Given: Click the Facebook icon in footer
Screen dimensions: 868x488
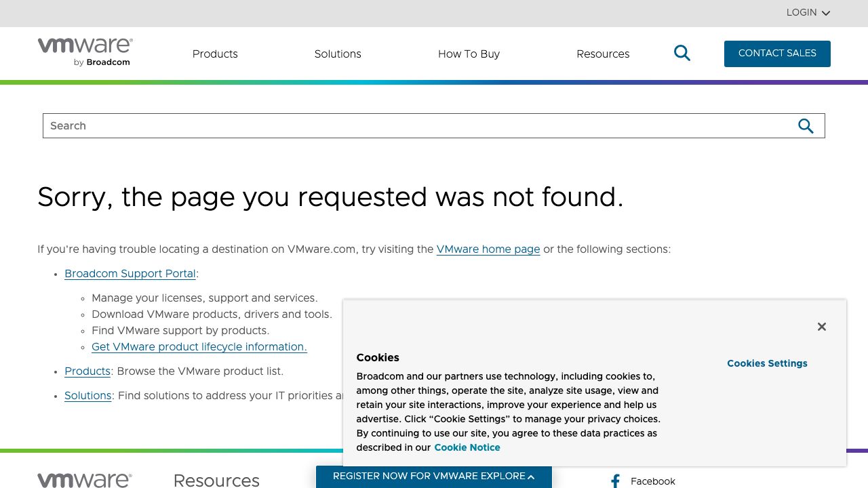Looking at the screenshot, I should coord(615,481).
